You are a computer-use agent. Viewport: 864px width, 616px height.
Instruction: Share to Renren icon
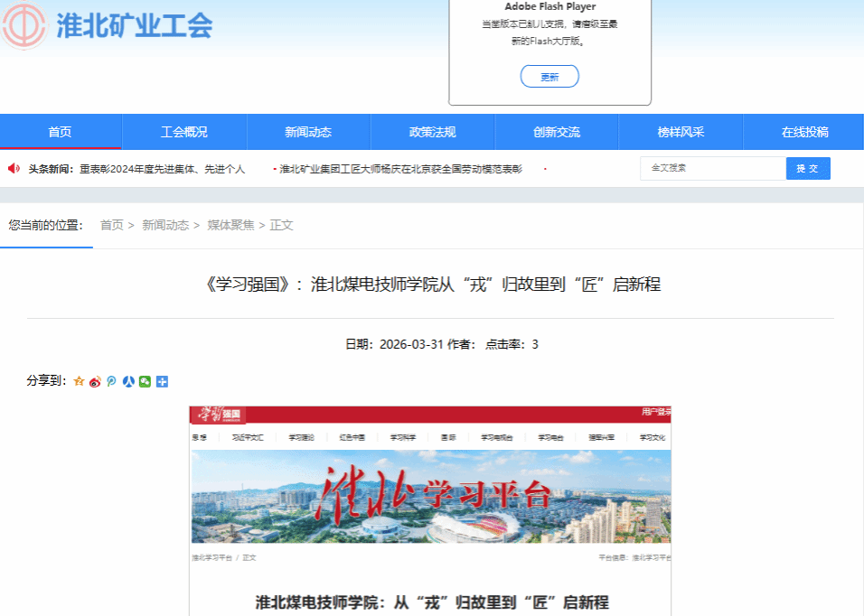click(x=128, y=382)
